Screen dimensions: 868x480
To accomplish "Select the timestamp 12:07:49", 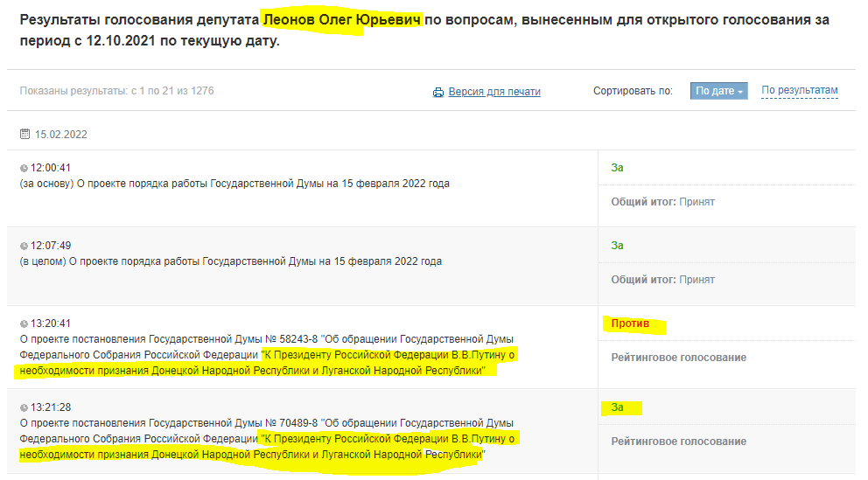I will tap(51, 246).
